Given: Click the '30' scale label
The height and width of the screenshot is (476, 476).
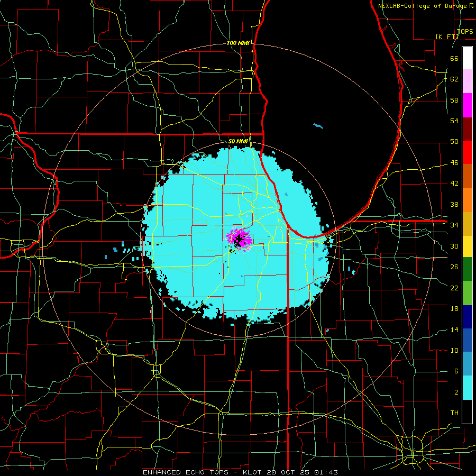Looking at the screenshot, I should [454, 246].
